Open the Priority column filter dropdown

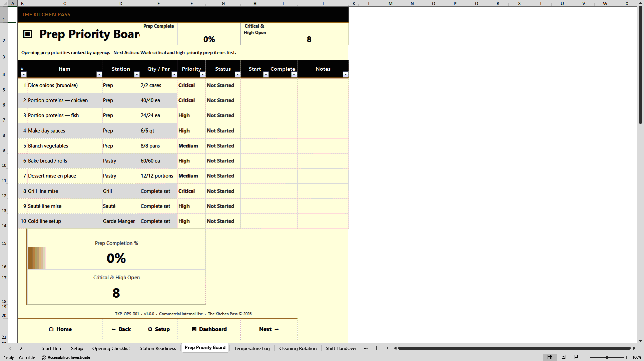202,74
